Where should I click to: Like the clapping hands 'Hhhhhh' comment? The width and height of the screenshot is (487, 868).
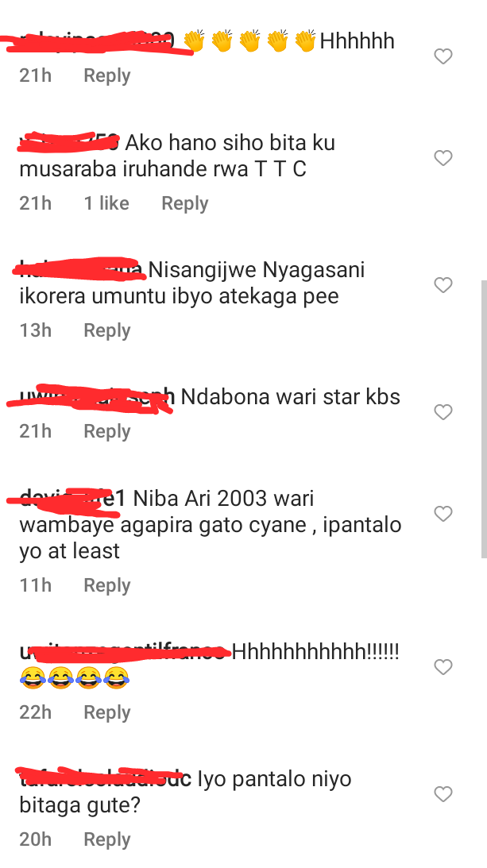443,56
